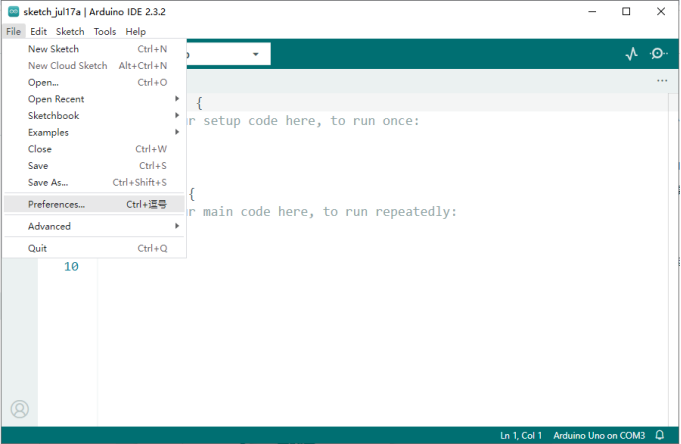Expand the board selector dropdown arrow
The height and width of the screenshot is (444, 681).
[x=256, y=54]
